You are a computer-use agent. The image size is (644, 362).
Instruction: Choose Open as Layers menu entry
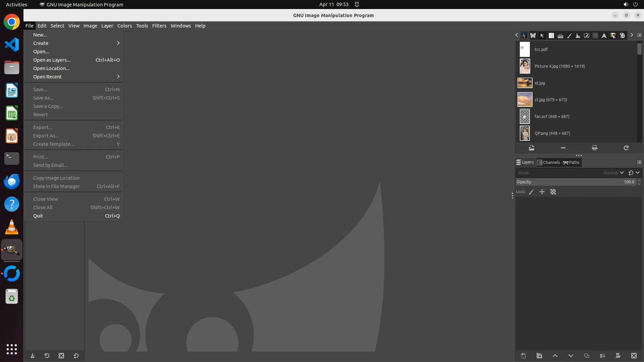click(x=52, y=60)
